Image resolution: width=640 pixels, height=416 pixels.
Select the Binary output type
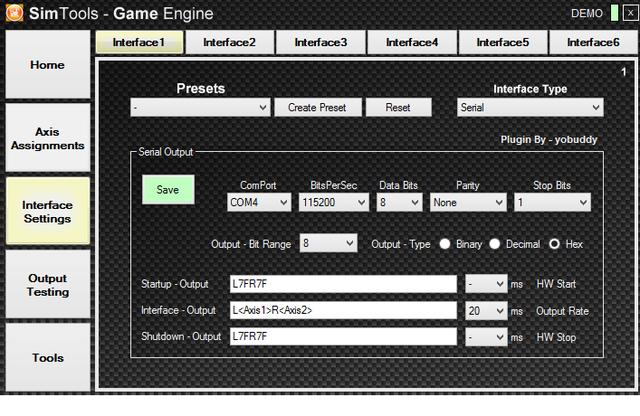[x=445, y=244]
